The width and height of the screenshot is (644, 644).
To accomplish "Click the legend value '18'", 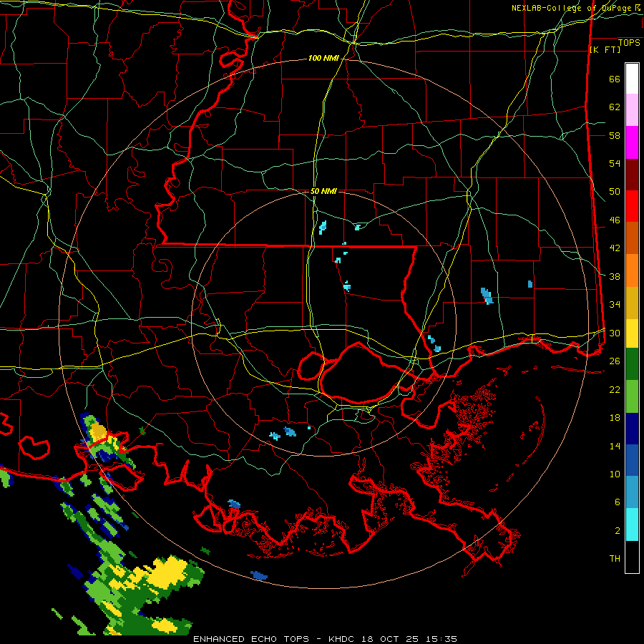I will [x=615, y=418].
